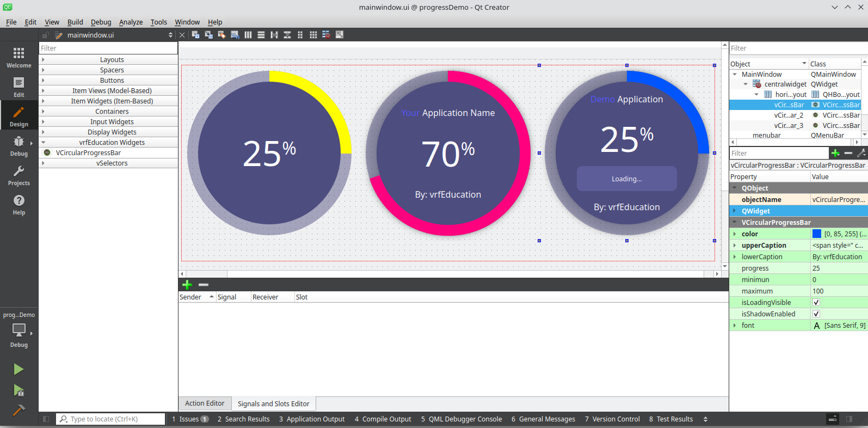
Task: Select Edit Buddies mode in toolbar
Action: [221, 35]
